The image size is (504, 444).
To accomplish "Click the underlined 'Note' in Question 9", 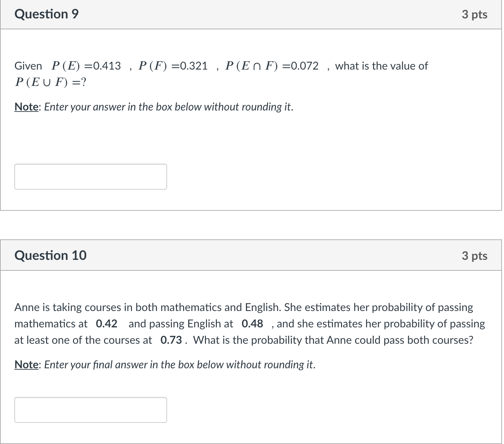I will (27, 107).
